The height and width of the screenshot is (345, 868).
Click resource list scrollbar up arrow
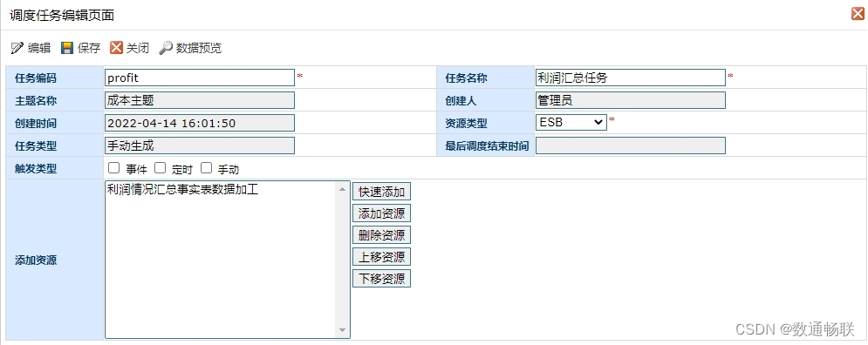click(342, 189)
